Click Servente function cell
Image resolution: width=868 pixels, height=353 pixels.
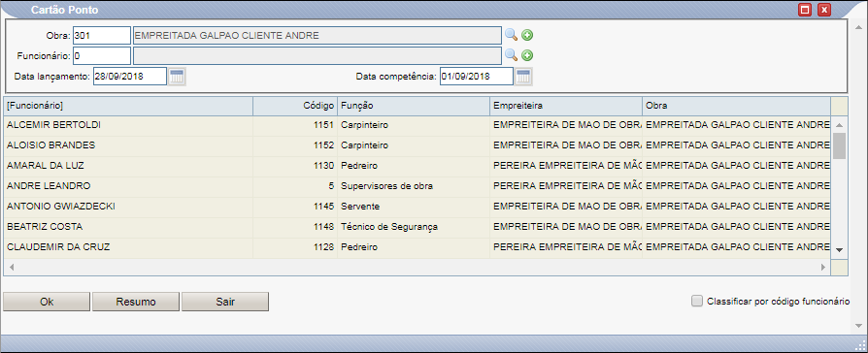click(x=414, y=207)
